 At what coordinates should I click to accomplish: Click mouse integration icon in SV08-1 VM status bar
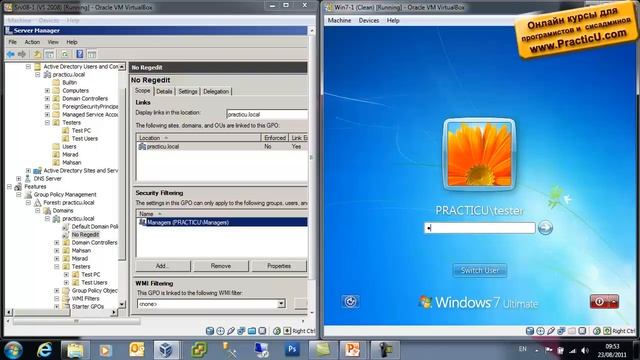click(x=277, y=331)
